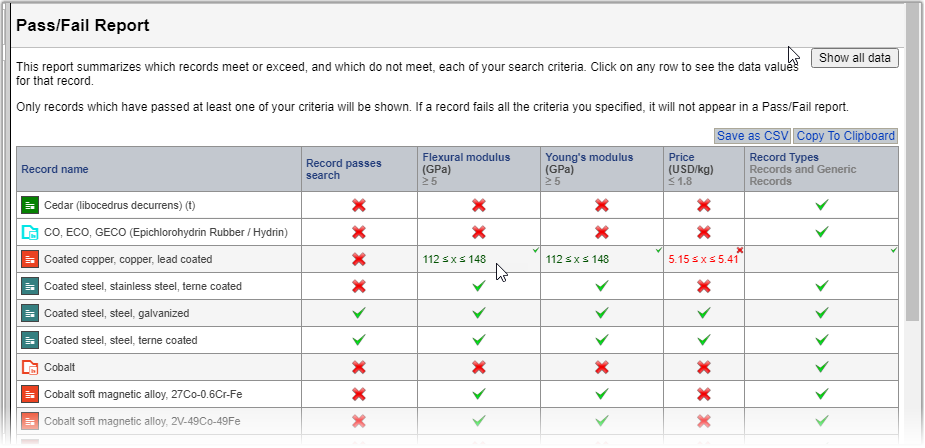The width and height of the screenshot is (925, 448).
Task: Copy the report to clipboard
Action: click(x=845, y=136)
